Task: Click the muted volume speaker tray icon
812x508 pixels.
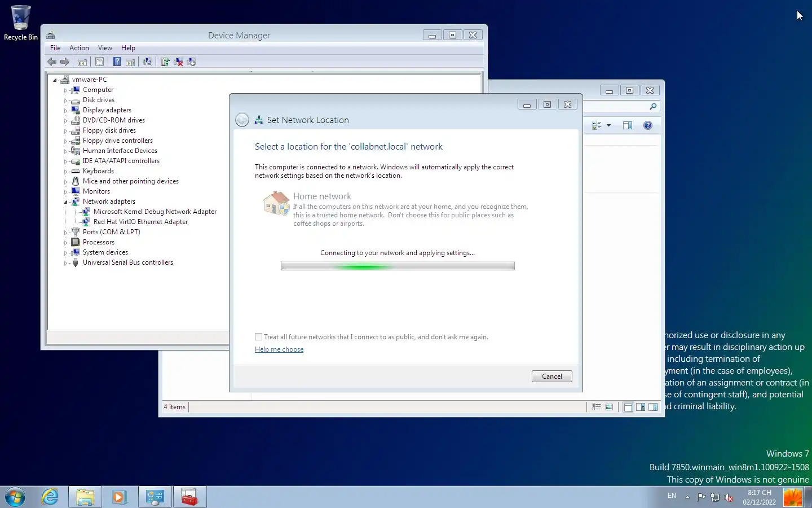Action: [729, 497]
